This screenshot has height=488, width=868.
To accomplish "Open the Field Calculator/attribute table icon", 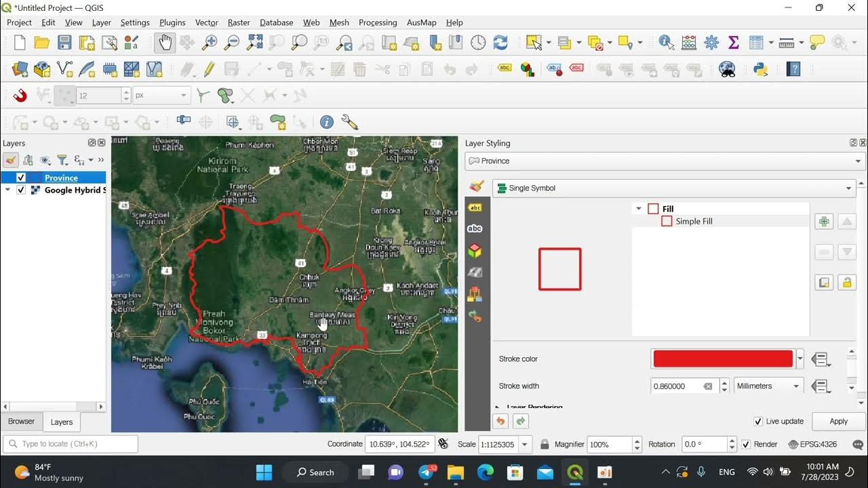I will point(689,43).
